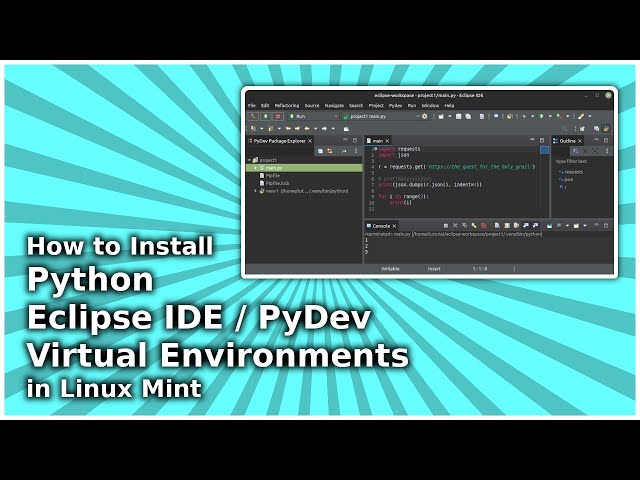Click the search magnifier icon in the toolbar
The width and height of the screenshot is (640, 480).
click(564, 129)
